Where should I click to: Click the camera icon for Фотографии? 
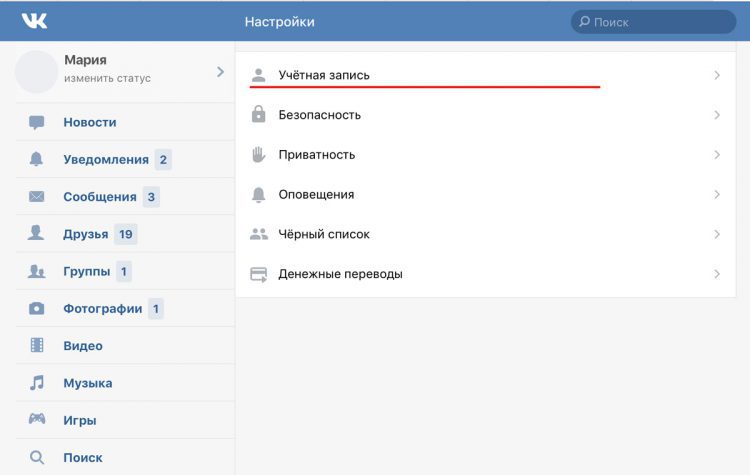(x=36, y=309)
